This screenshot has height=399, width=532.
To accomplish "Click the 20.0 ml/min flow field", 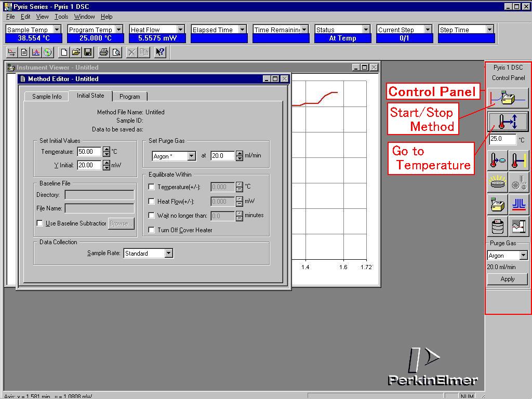I will (x=222, y=156).
